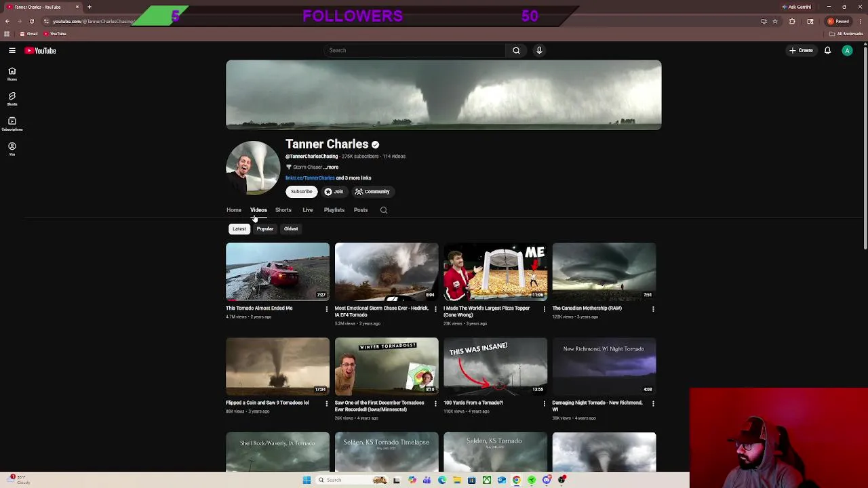Image resolution: width=868 pixels, height=488 pixels.
Task: Open the Posts tab
Action: click(x=361, y=210)
